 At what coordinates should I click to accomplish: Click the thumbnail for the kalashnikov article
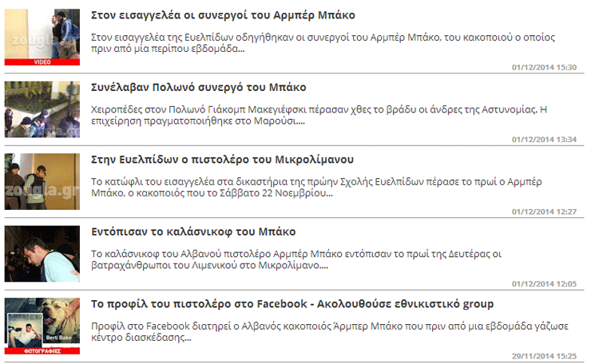click(x=42, y=253)
